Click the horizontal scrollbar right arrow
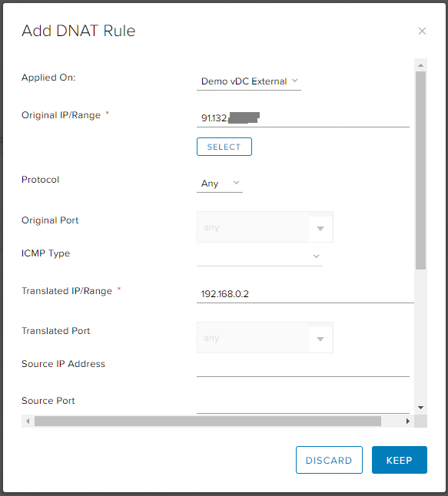 click(x=408, y=421)
